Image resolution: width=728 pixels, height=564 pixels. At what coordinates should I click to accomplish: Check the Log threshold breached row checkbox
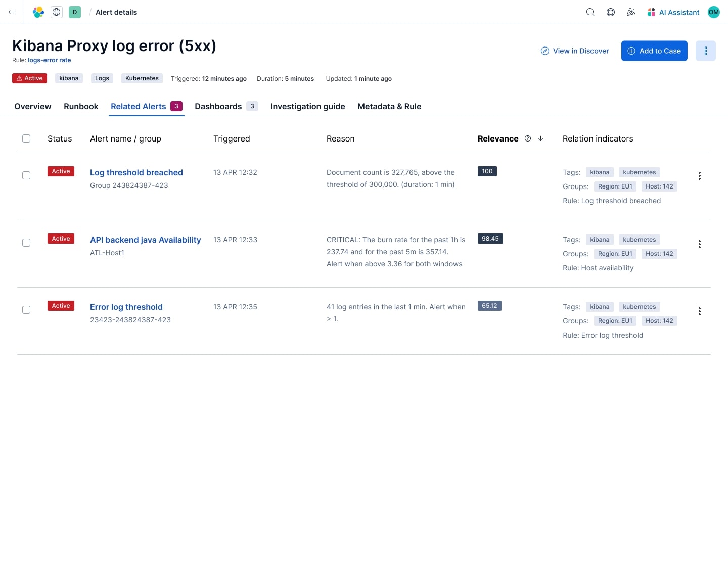tap(26, 175)
